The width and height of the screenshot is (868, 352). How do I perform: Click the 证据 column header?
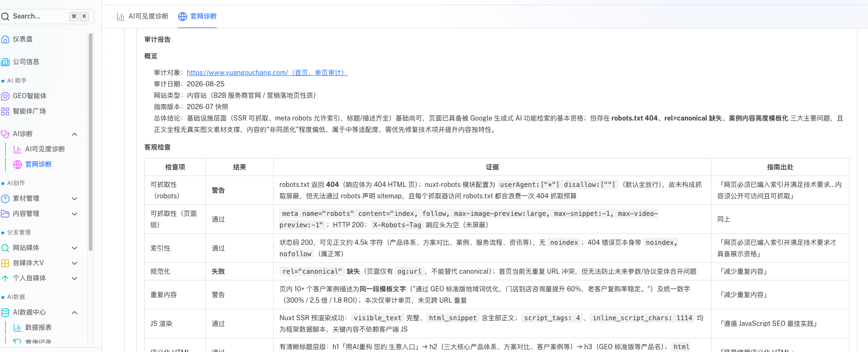[x=492, y=167]
